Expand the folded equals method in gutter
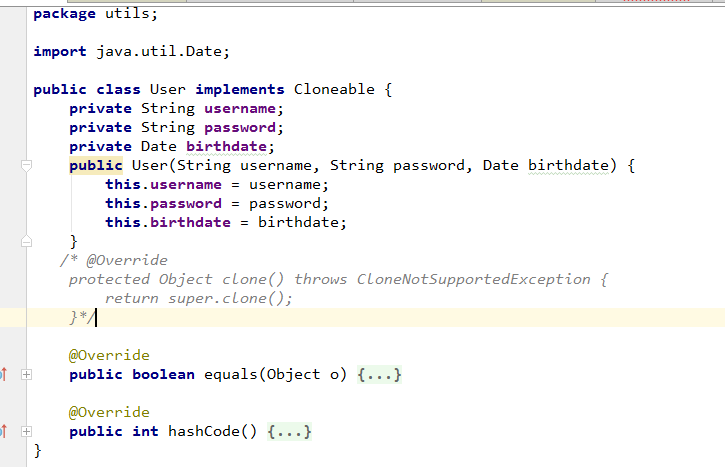The image size is (725, 467). coord(26,375)
